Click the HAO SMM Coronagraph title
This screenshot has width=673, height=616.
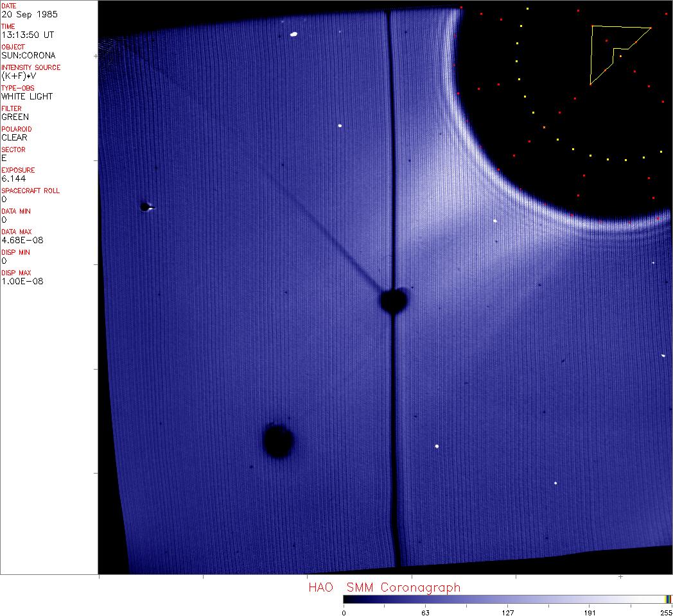point(384,588)
